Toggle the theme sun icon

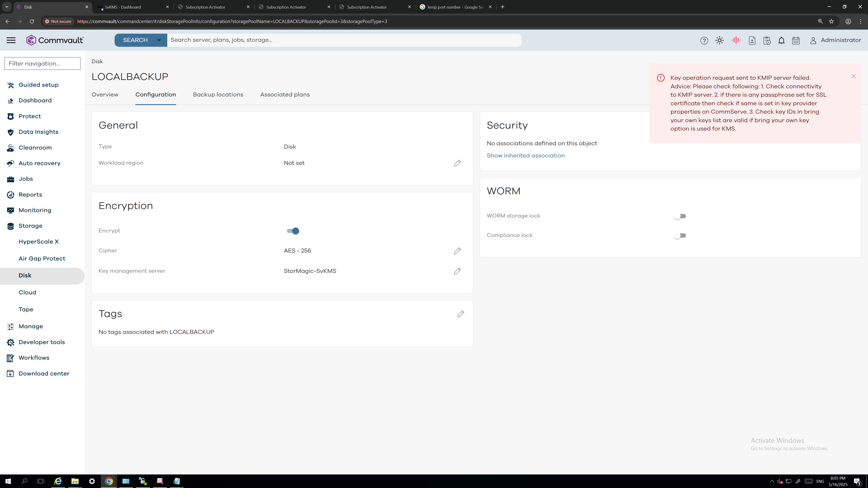click(x=719, y=40)
